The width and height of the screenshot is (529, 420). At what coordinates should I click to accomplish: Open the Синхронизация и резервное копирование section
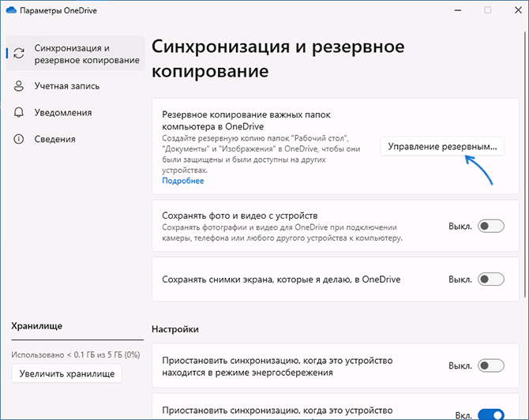point(76,54)
